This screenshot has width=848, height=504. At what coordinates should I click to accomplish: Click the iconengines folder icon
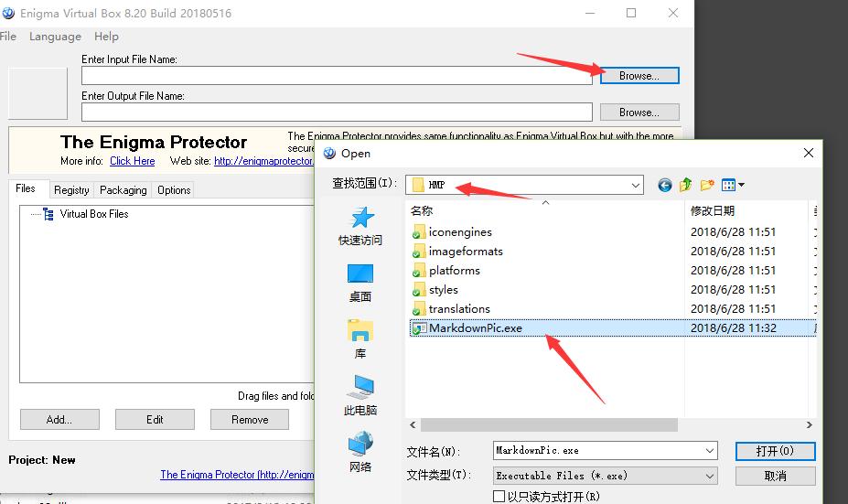(x=418, y=232)
